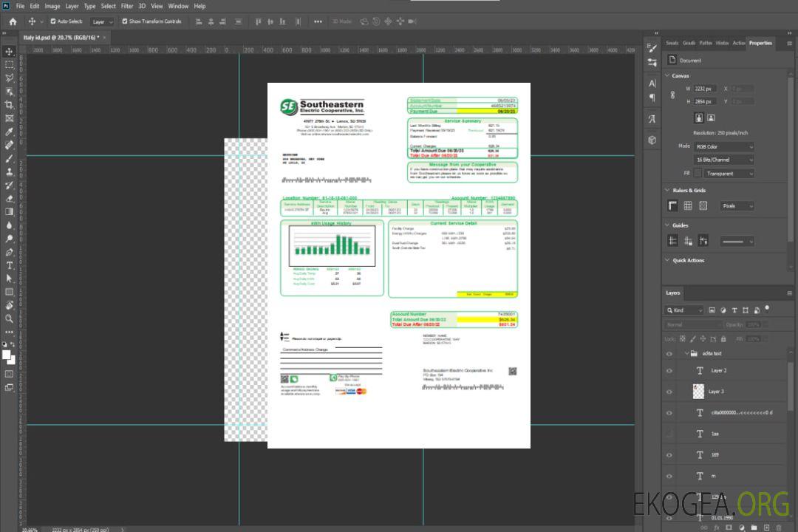Click the rulers icon in Rulers & Grids
This screenshot has width=798, height=532.
[673, 206]
